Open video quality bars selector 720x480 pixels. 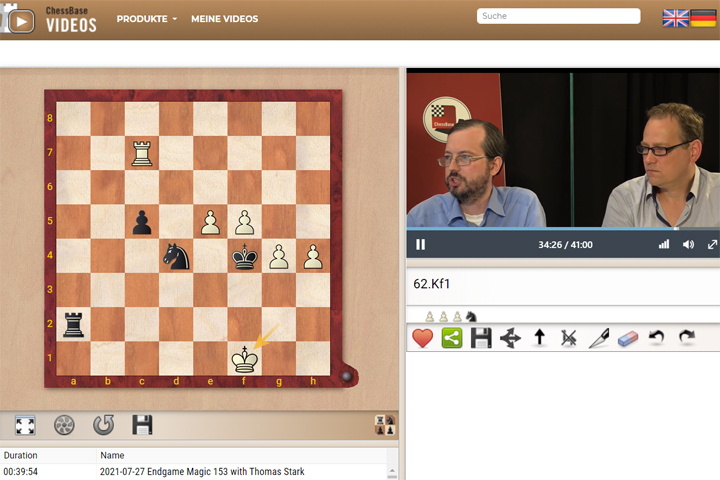click(x=664, y=244)
